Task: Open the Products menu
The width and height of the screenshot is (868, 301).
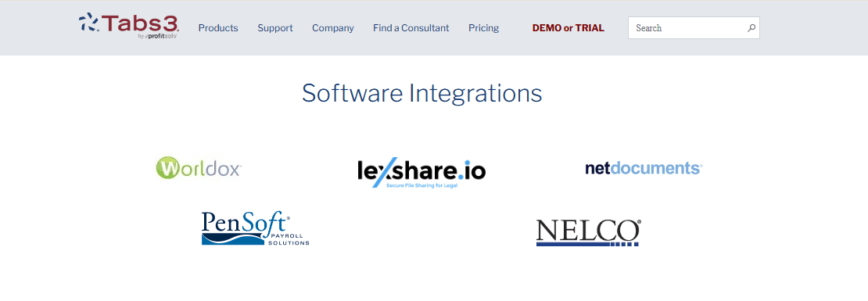Action: pyautogui.click(x=218, y=27)
